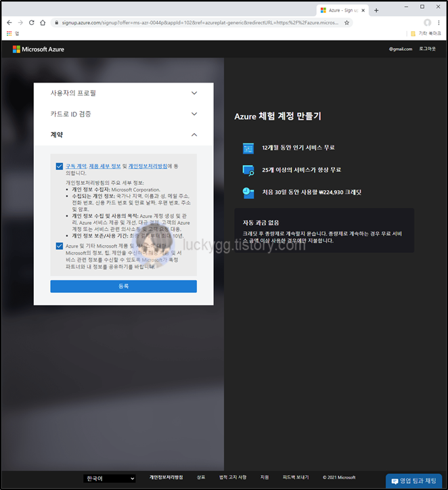Screen dimensions: 448x490
Task: Click the site lock icon in address bar
Action: pyautogui.click(x=57, y=23)
